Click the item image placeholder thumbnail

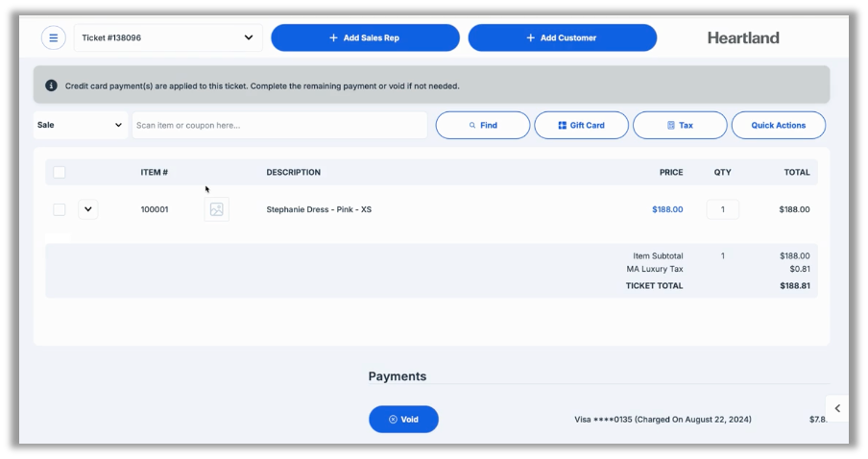click(x=217, y=209)
